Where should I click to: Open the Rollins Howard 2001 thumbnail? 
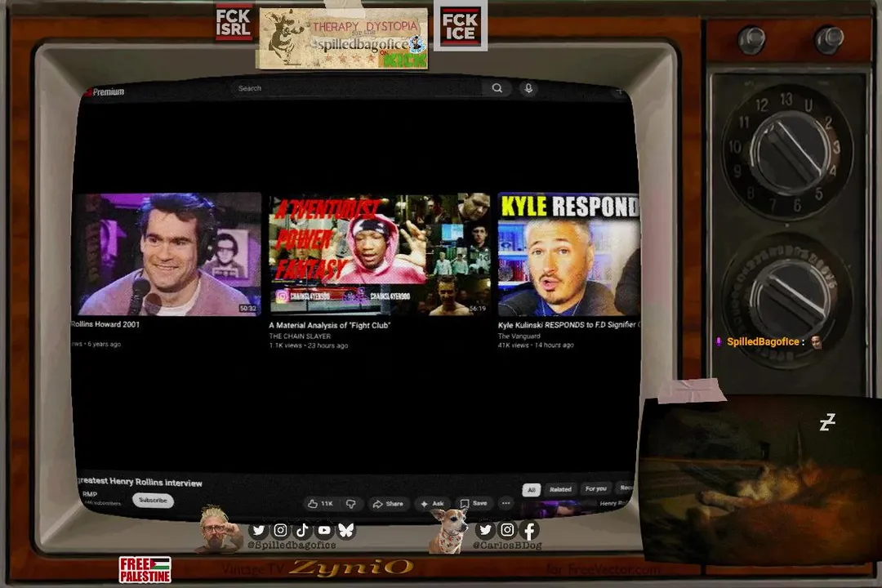168,254
